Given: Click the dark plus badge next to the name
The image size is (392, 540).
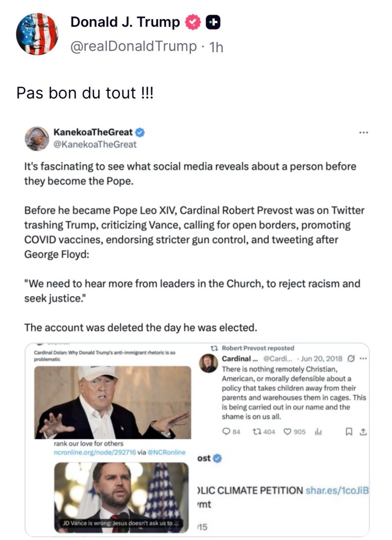Looking at the screenshot, I should 213,22.
